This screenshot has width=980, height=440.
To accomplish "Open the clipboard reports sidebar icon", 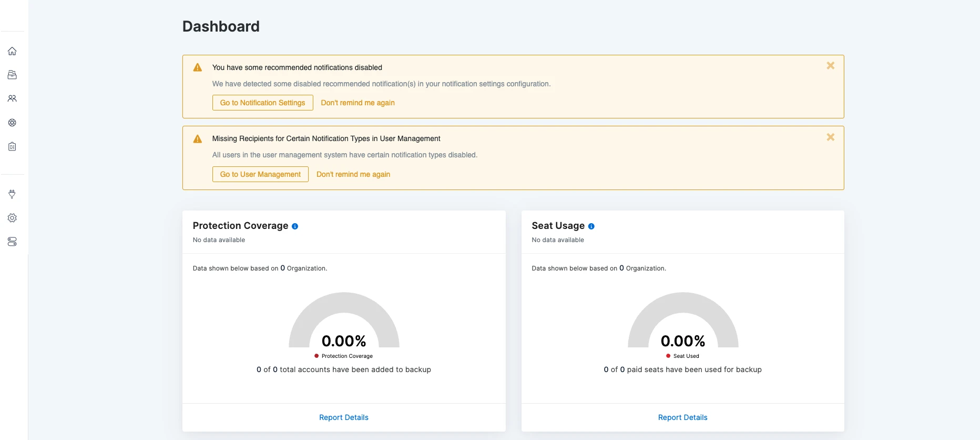I will tap(12, 146).
